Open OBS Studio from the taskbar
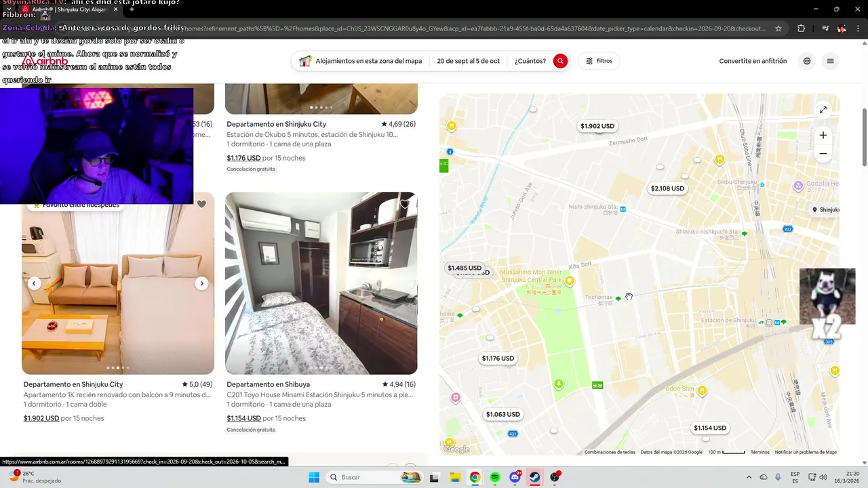The image size is (868, 488). tap(555, 477)
